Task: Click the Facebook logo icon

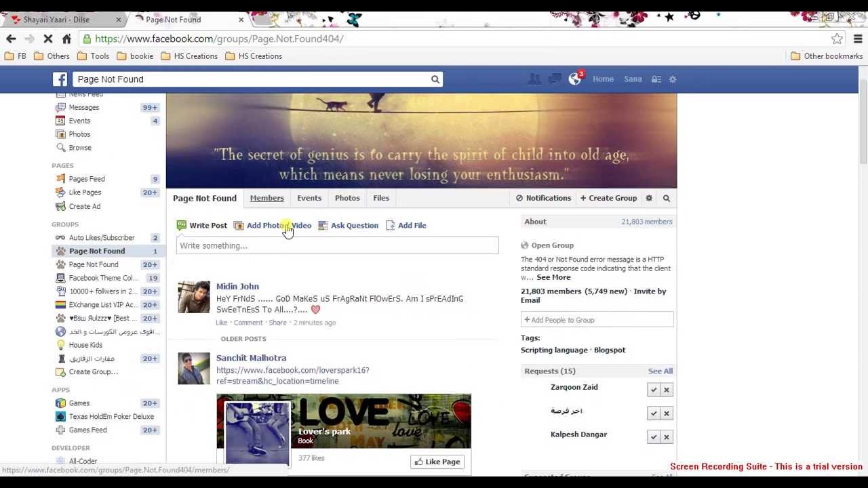Action: pos(60,79)
